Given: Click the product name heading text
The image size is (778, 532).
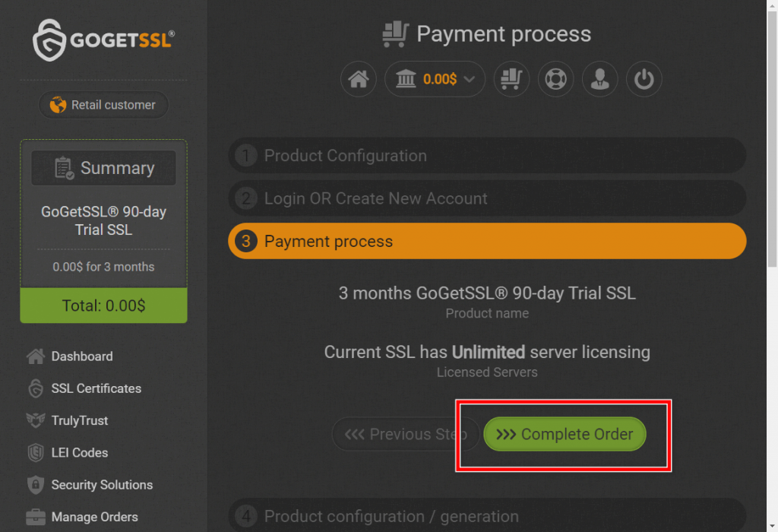Looking at the screenshot, I should tap(487, 293).
